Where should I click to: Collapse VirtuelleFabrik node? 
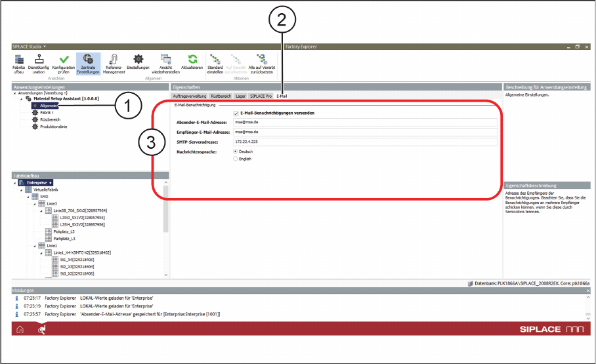21,190
